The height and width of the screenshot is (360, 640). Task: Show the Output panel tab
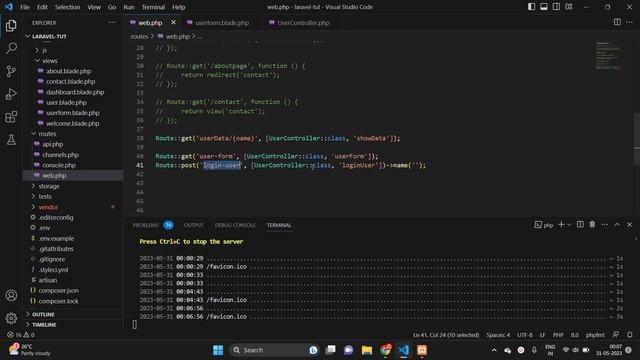tap(193, 225)
